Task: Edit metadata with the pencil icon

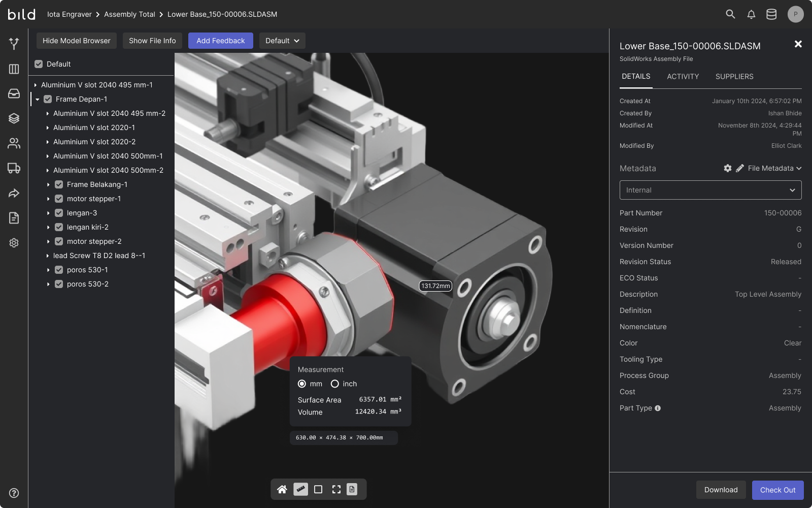Action: [x=740, y=168]
